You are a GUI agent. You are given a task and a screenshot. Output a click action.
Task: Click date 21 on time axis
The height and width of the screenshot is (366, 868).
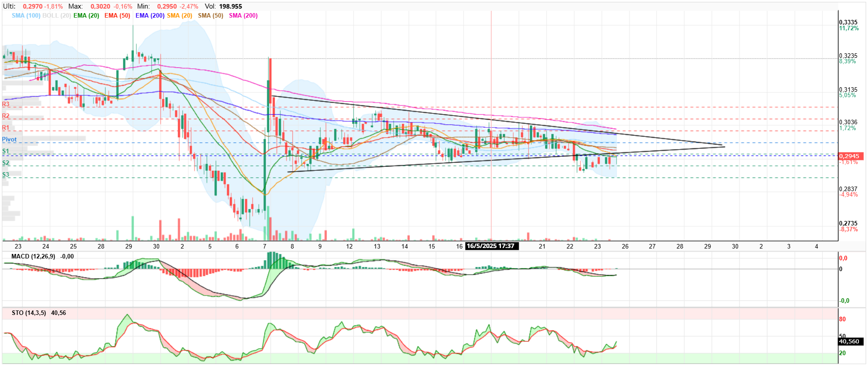pyautogui.click(x=542, y=247)
